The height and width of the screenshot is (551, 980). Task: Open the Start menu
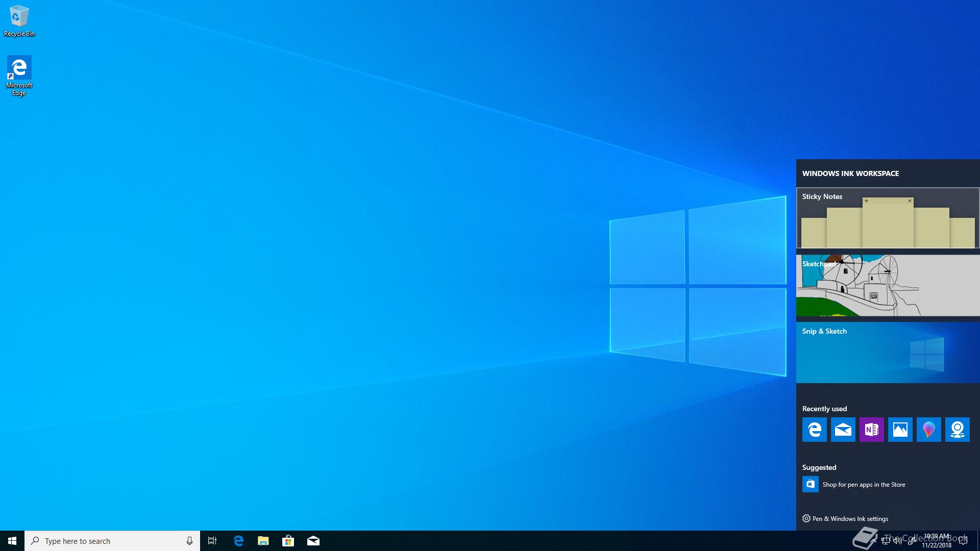[12, 541]
